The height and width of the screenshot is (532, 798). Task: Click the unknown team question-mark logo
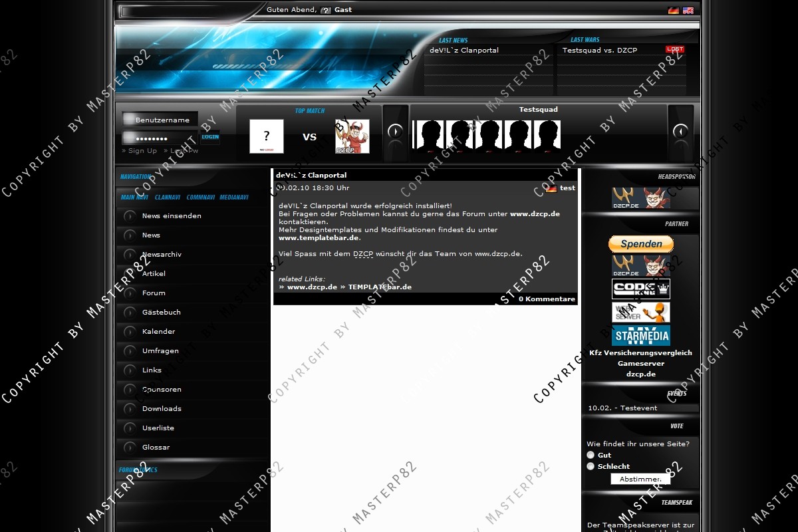(267, 136)
